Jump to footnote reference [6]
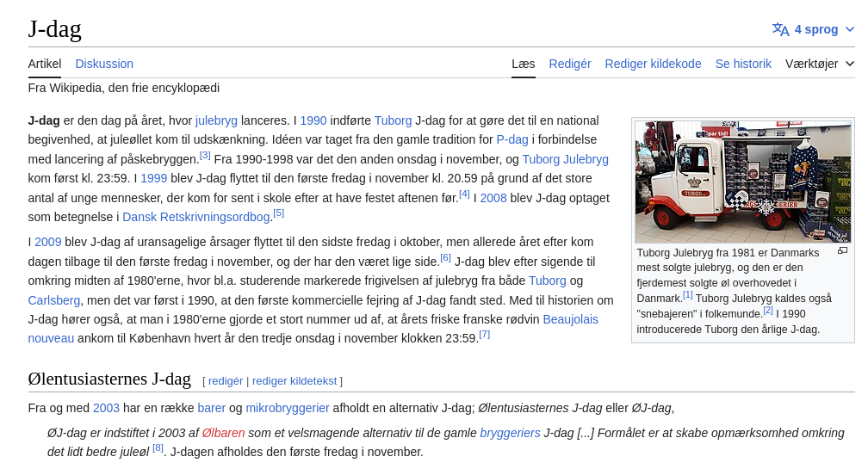The width and height of the screenshot is (868, 475). pyautogui.click(x=446, y=257)
